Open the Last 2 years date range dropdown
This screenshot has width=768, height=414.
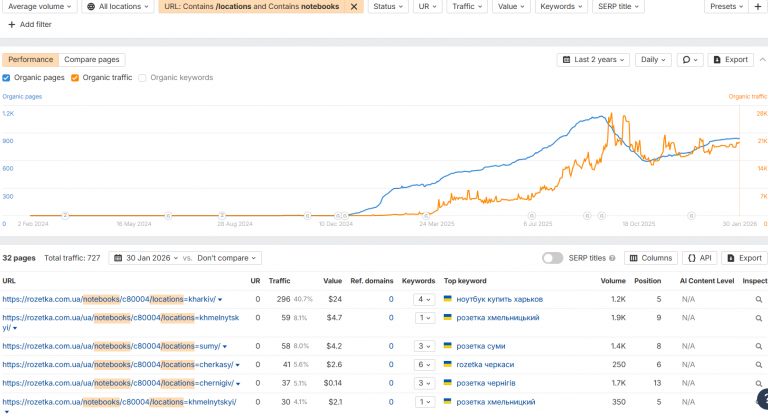click(x=593, y=60)
